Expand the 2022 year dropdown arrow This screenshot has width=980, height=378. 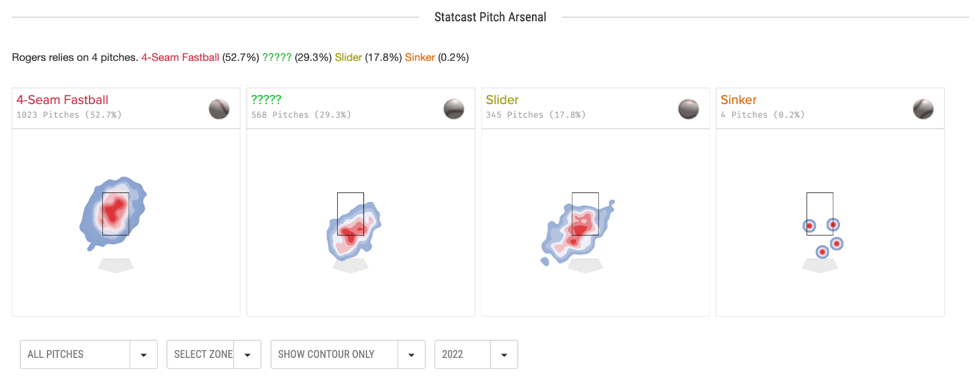[x=504, y=355]
